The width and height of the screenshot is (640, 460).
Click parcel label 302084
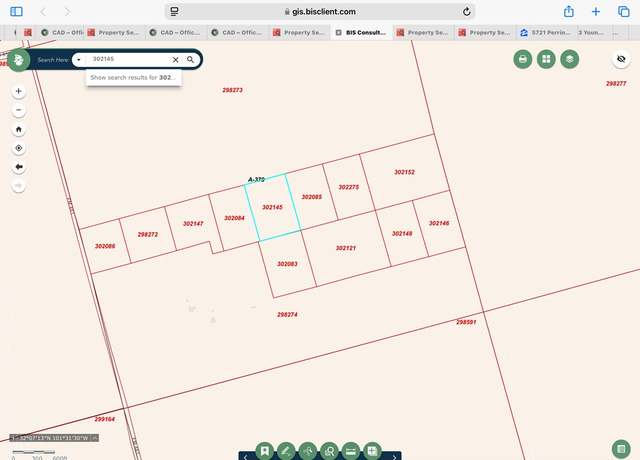(234, 218)
